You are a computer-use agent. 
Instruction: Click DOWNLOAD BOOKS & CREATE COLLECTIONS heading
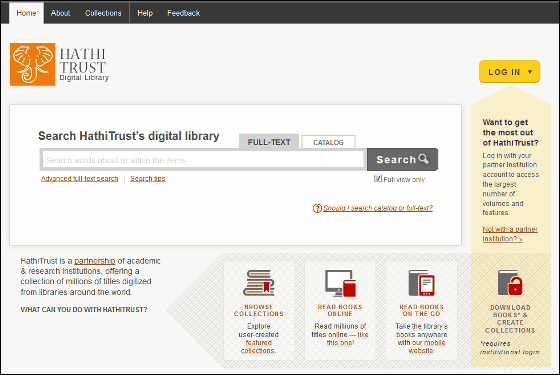pyautogui.click(x=510, y=319)
